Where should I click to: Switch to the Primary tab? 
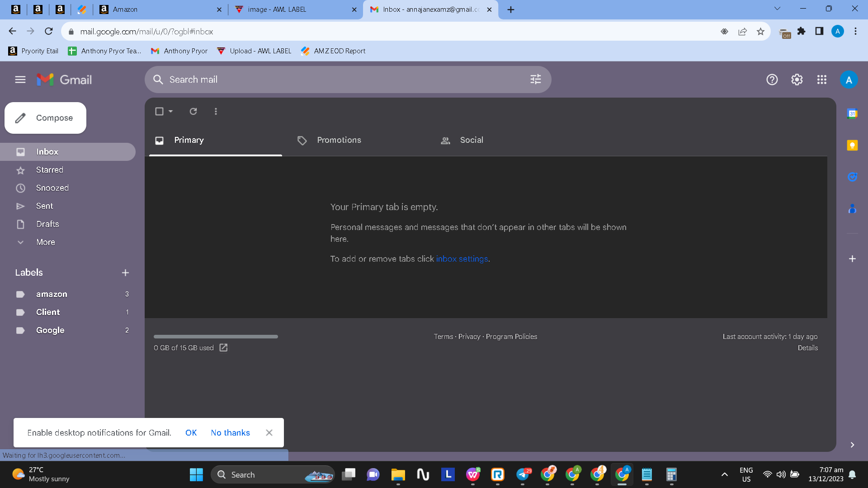[216, 140]
